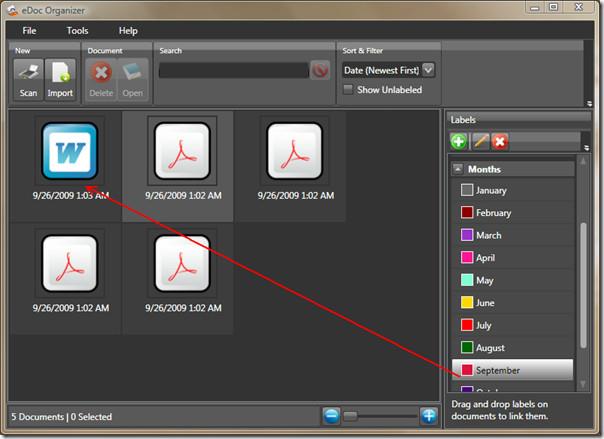Click the Scan document icon

click(28, 72)
